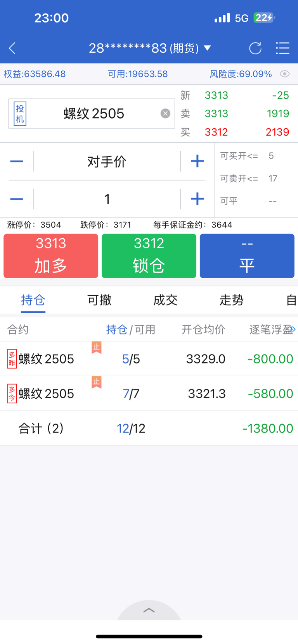Tap the 涨停价: 3504 limit-up price
298x644 pixels.
pos(34,225)
